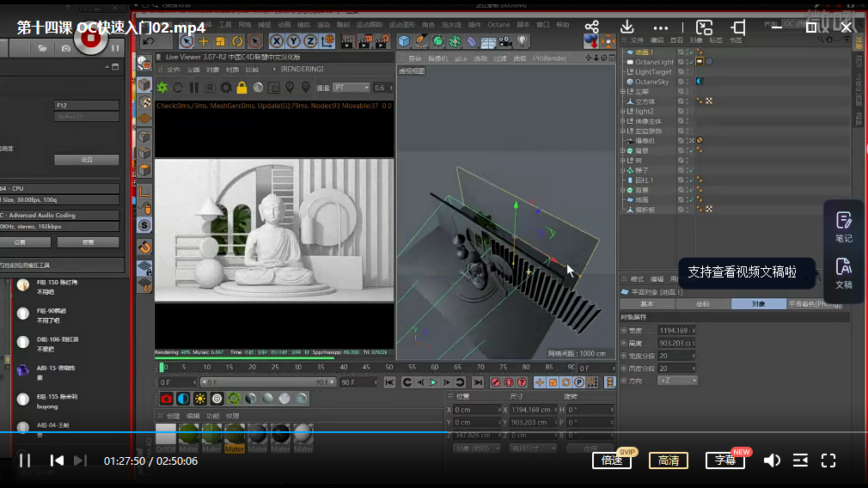Open the Live Viewer 材质 menu

(232, 70)
